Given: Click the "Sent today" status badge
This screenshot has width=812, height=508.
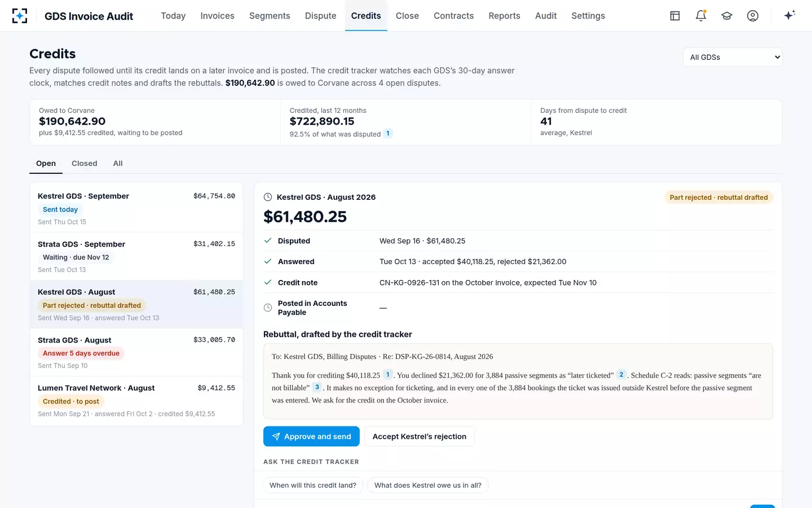Looking at the screenshot, I should (60, 209).
